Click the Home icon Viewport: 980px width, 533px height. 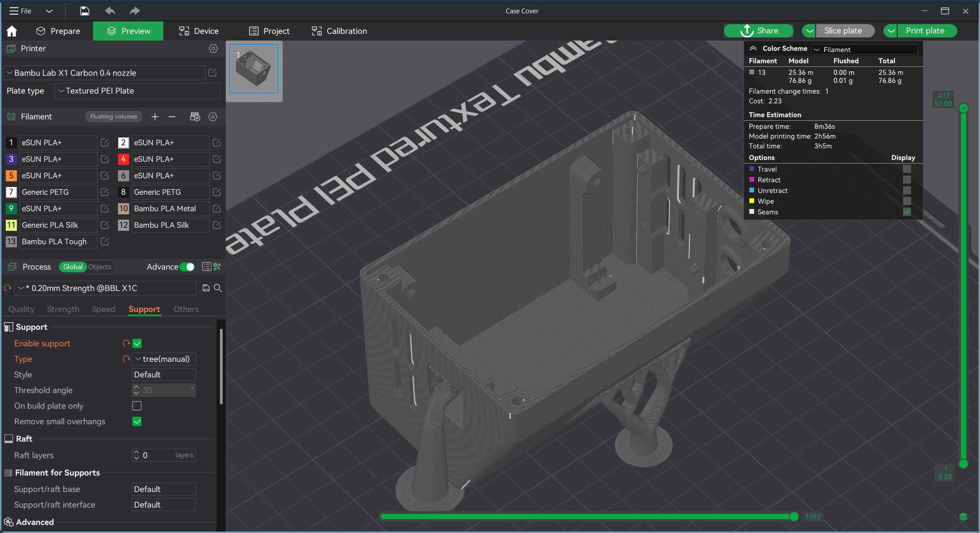(12, 31)
